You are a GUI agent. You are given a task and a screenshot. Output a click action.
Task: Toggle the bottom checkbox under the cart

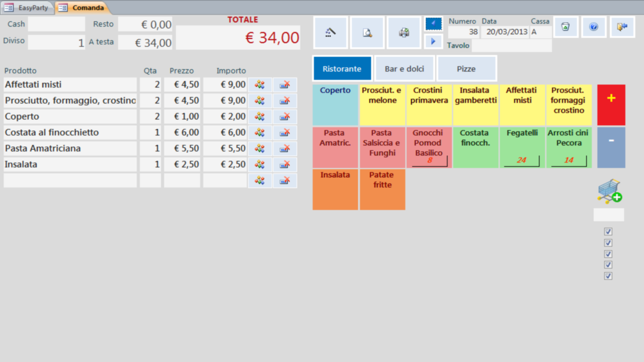[608, 276]
